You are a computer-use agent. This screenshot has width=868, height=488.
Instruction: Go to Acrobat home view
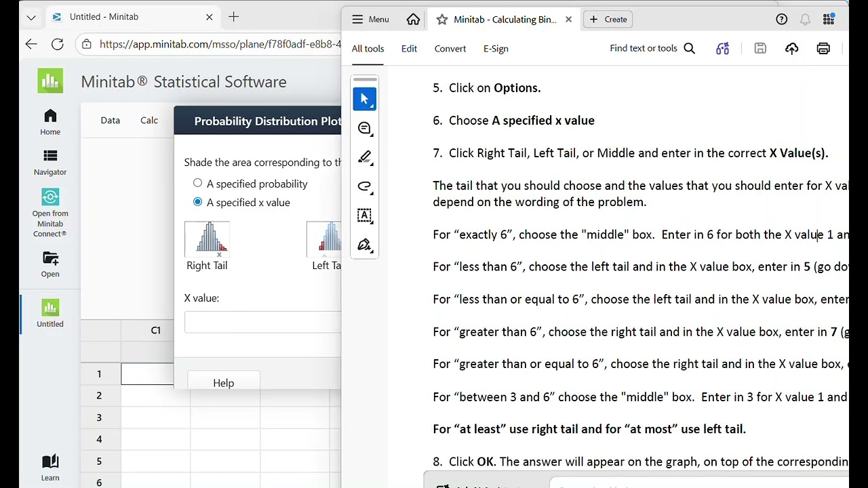coord(413,20)
